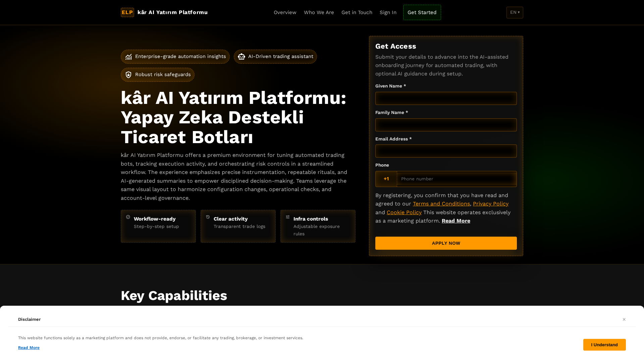Select the Workflow-ready card title
Viewport: 644px width, 362px height.
[155, 219]
